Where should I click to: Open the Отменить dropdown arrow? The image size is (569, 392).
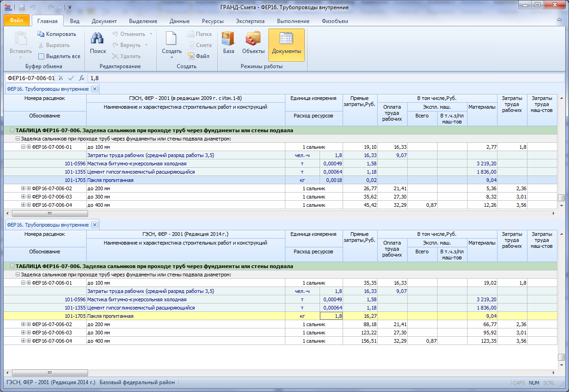click(150, 34)
